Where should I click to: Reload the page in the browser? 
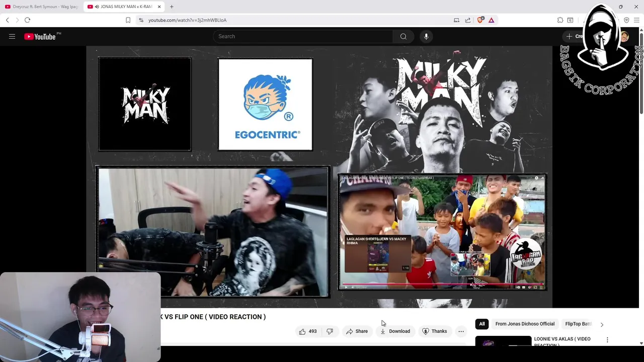point(27,20)
